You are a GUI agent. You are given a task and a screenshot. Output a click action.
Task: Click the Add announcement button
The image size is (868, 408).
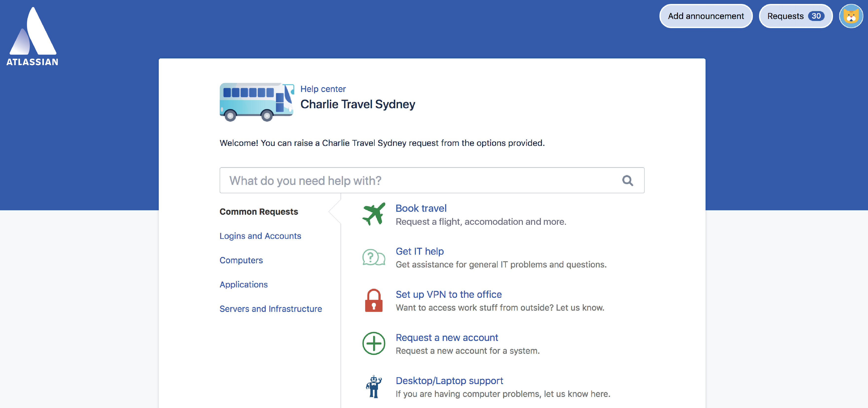[x=706, y=16]
